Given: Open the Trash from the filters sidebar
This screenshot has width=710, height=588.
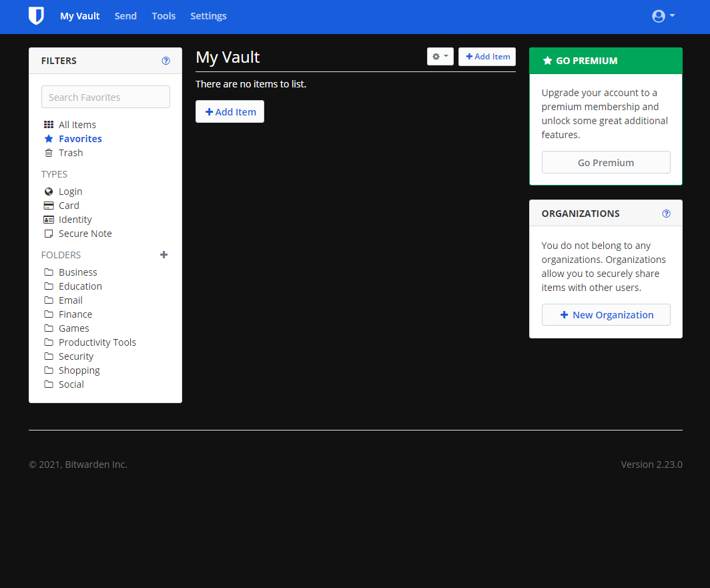Looking at the screenshot, I should click(x=70, y=152).
